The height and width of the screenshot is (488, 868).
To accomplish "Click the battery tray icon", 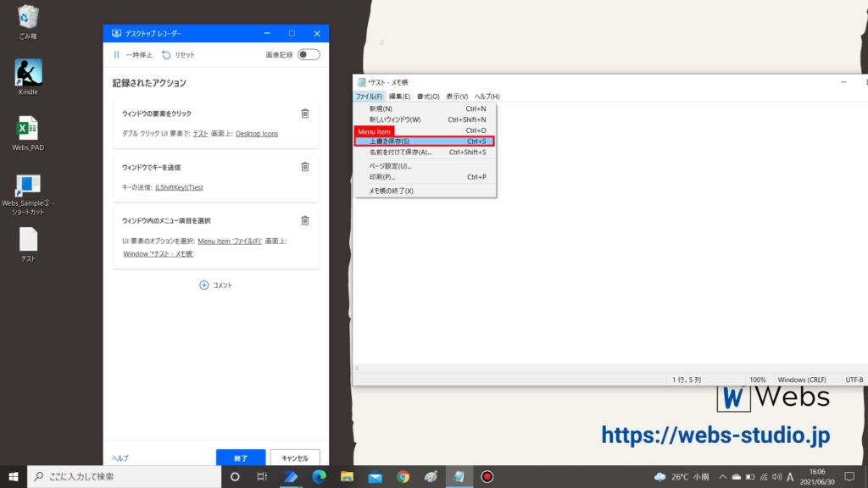I will (x=750, y=476).
